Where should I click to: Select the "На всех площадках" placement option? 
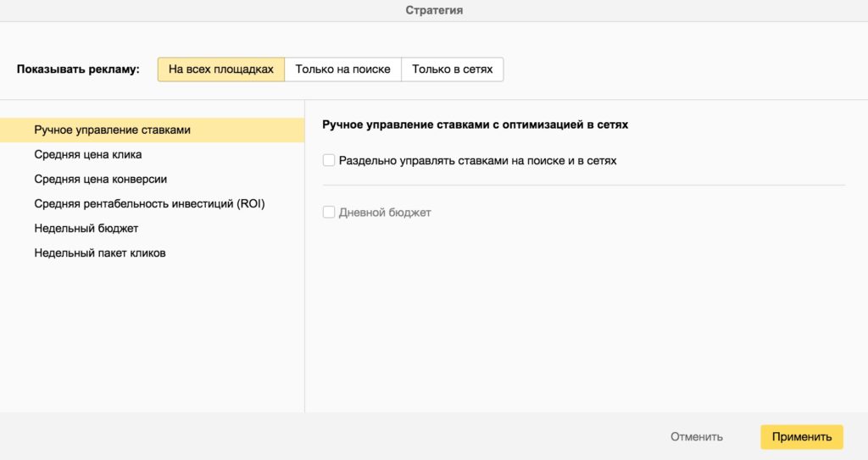pyautogui.click(x=220, y=69)
